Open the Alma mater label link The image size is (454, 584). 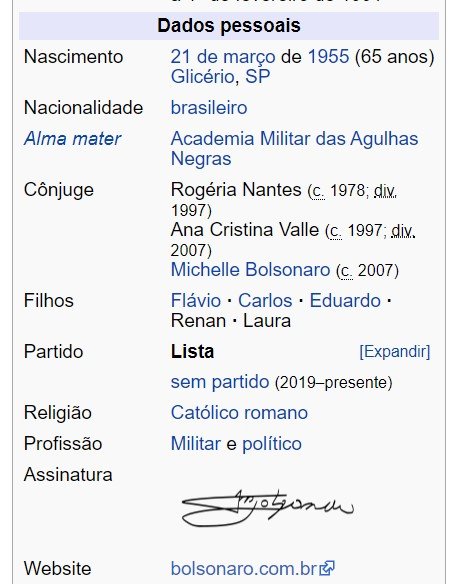tap(72, 139)
